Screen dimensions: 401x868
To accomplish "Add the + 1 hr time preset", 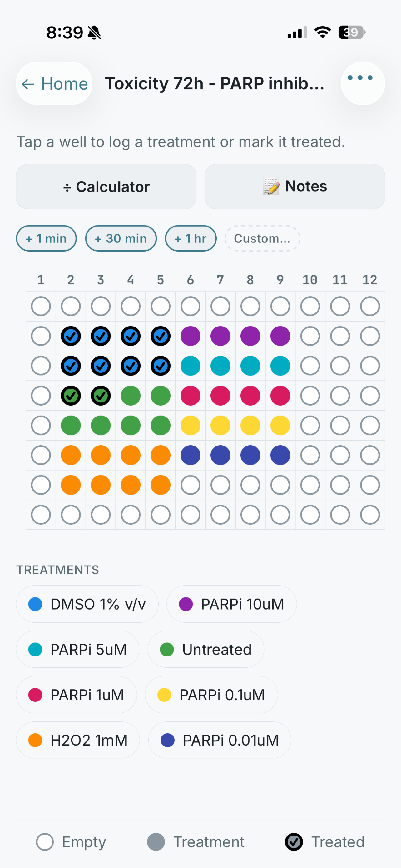I will point(191,238).
